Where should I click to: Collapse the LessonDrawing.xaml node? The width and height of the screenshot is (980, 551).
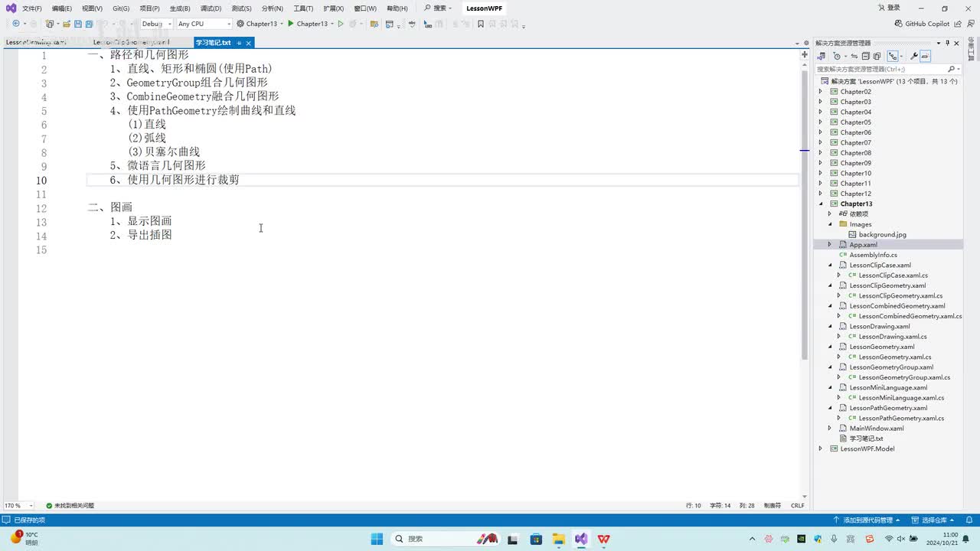[830, 326]
